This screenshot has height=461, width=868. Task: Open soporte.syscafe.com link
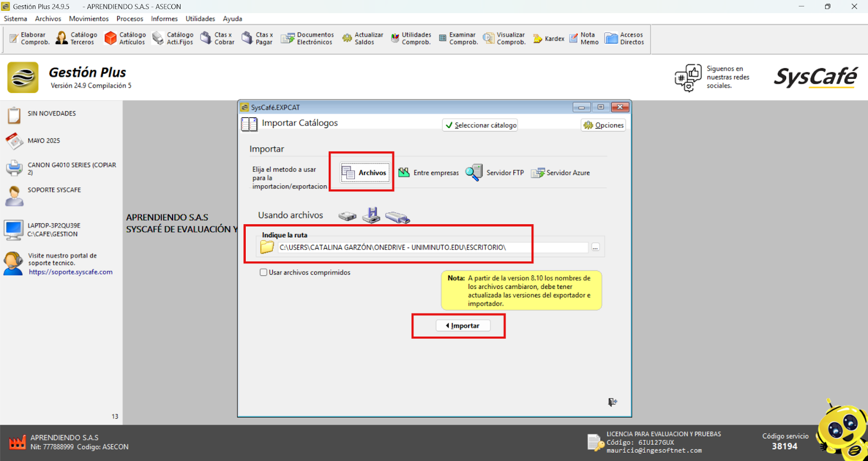pos(71,272)
